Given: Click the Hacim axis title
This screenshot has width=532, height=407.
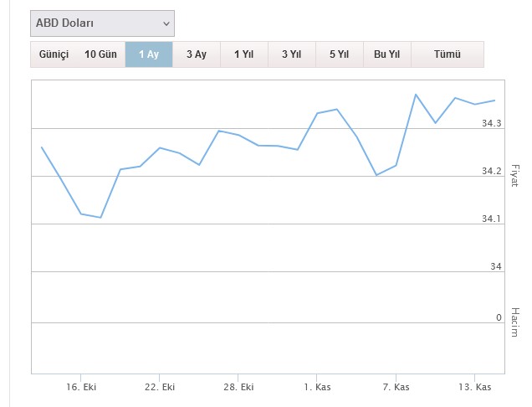Looking at the screenshot, I should [514, 322].
